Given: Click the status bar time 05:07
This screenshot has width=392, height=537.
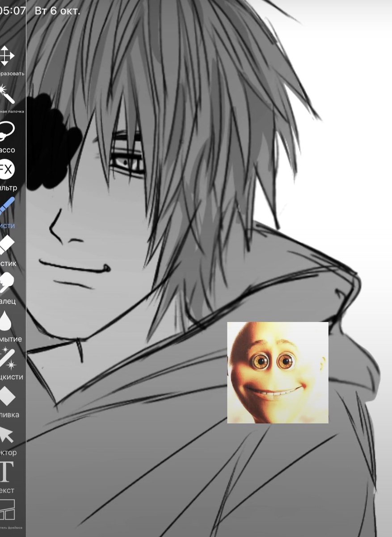Looking at the screenshot, I should coord(13,10).
